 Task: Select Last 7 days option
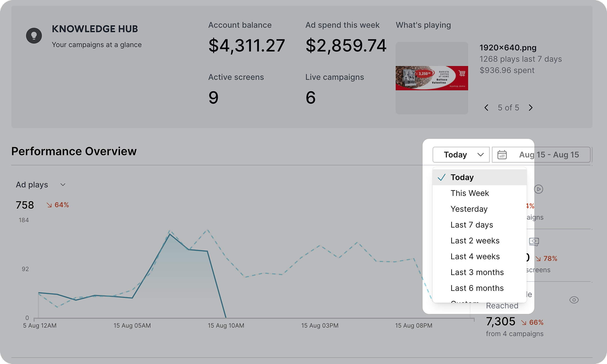[471, 225]
